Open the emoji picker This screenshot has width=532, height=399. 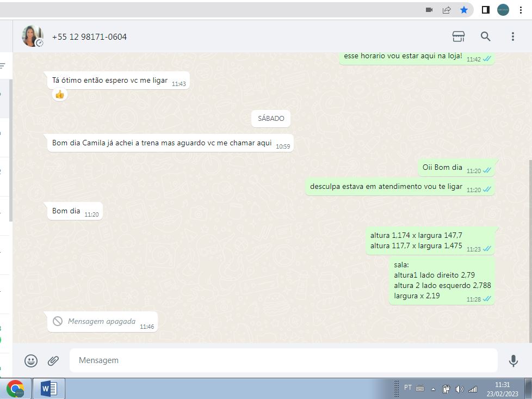[31, 360]
